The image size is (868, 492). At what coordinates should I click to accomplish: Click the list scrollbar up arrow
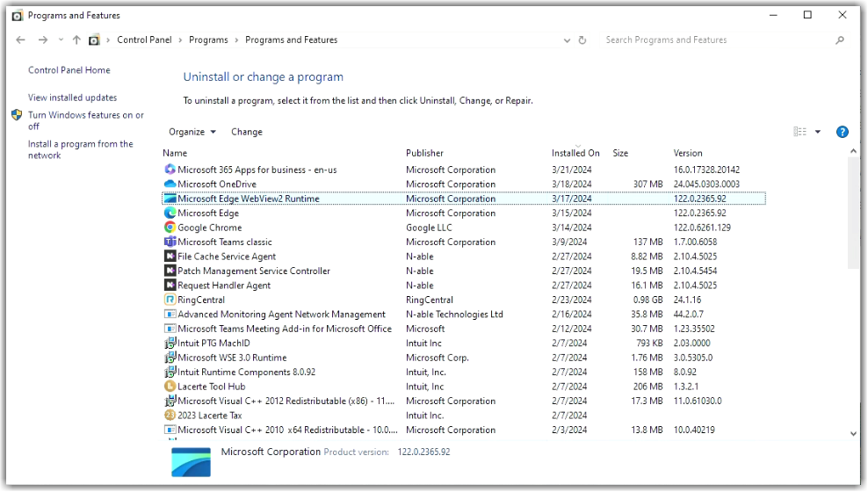(x=853, y=150)
